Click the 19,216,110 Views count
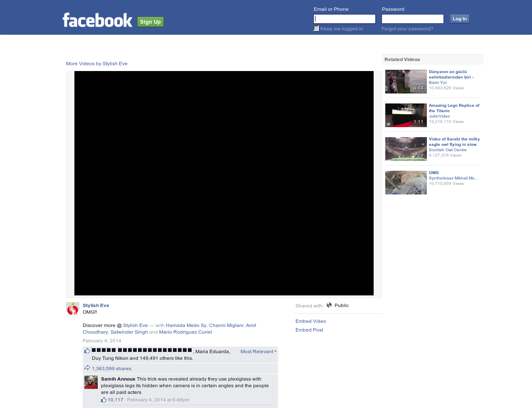This screenshot has width=532, height=408. [x=446, y=122]
